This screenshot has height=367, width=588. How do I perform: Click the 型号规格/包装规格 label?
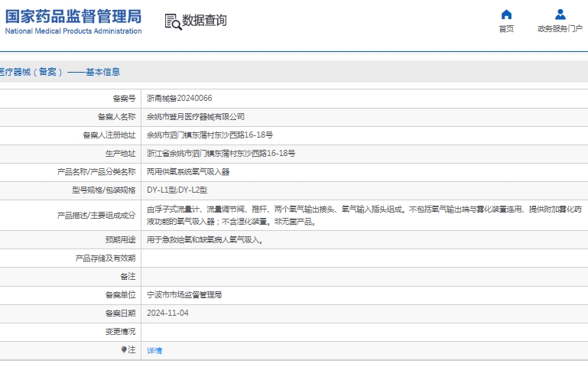click(x=104, y=190)
